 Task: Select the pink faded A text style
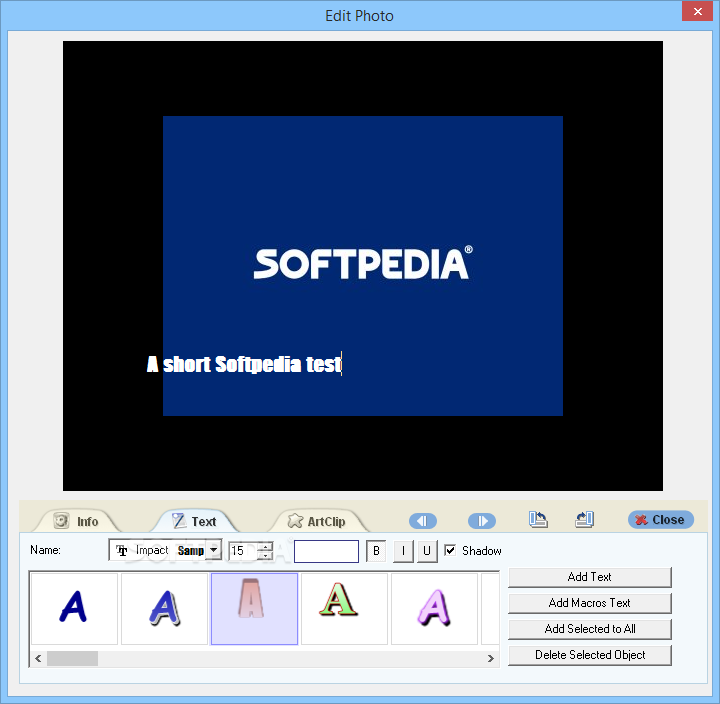pyautogui.click(x=254, y=608)
